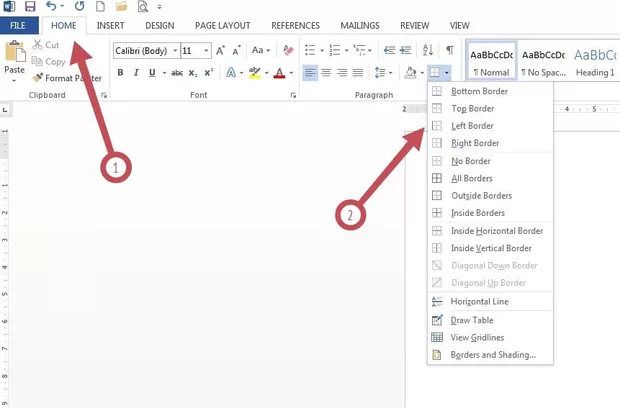Click the Save icon in quick access toolbar
Viewport: 620px width, 408px height.
pyautogui.click(x=30, y=6)
